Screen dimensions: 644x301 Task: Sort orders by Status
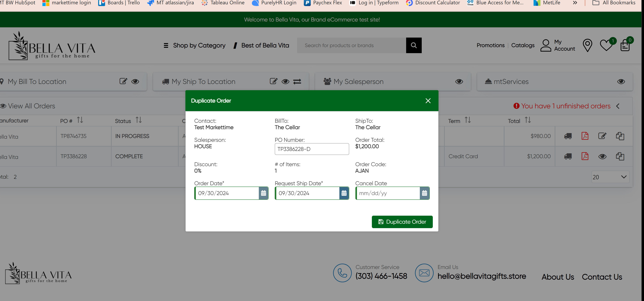coord(139,120)
